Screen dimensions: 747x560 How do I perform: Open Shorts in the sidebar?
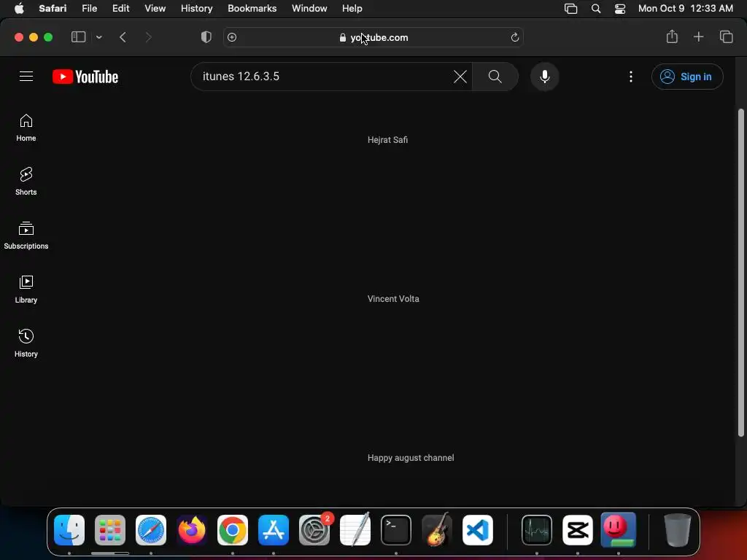click(26, 182)
